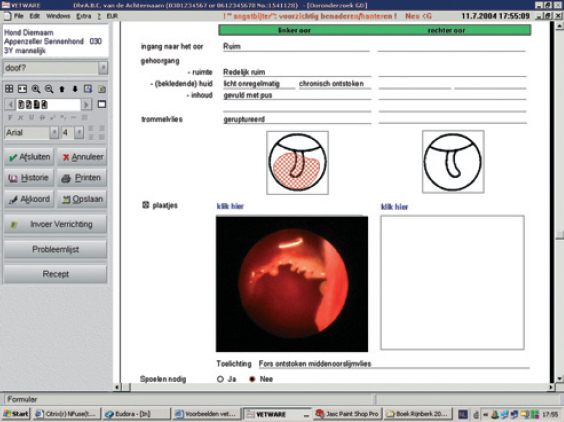
Task: Click the Toelichting text field
Action: pos(394,364)
